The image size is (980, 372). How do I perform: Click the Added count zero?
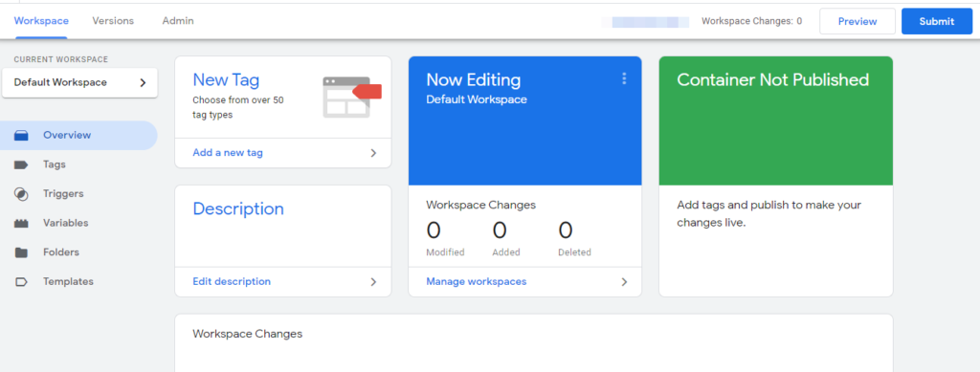(x=500, y=230)
